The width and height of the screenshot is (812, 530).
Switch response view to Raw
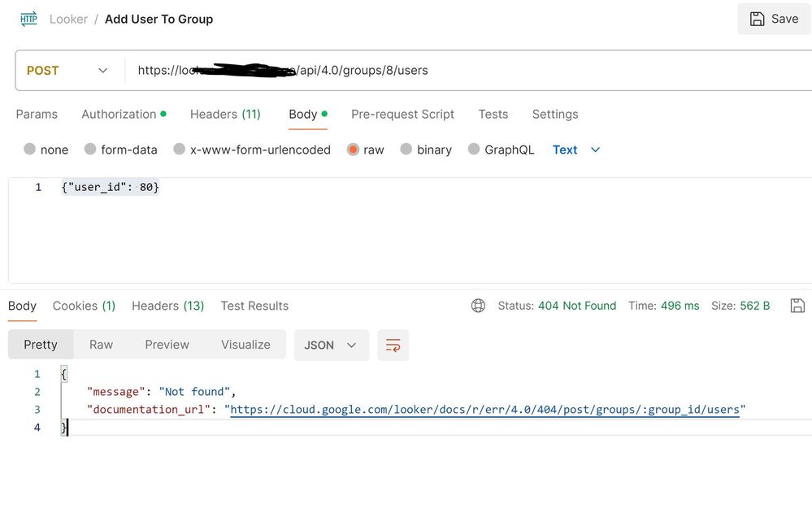(101, 345)
